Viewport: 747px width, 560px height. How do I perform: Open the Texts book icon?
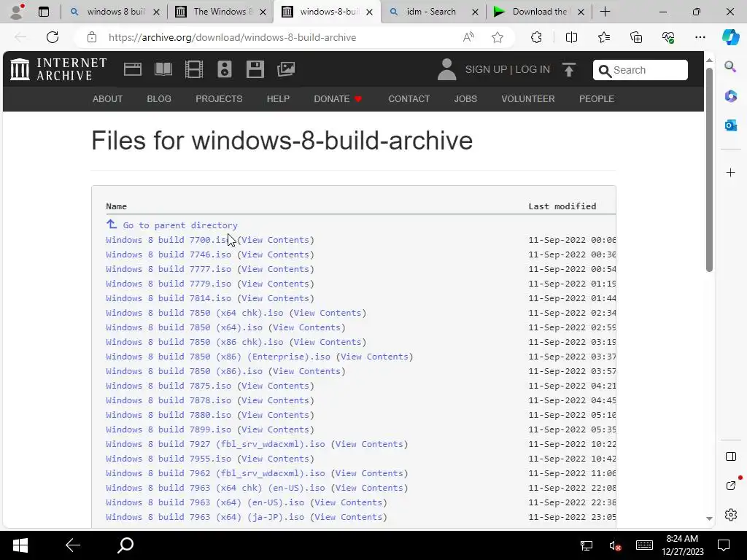[163, 69]
